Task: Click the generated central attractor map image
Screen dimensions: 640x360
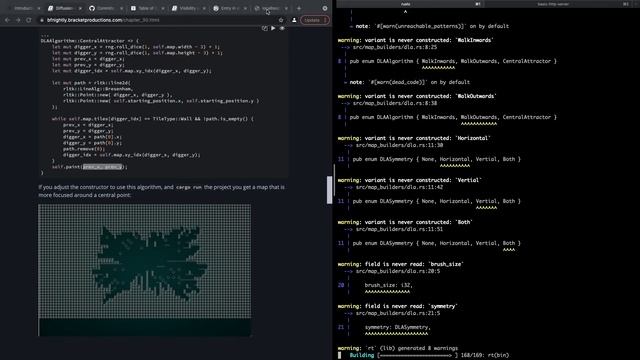Action: pos(145,270)
